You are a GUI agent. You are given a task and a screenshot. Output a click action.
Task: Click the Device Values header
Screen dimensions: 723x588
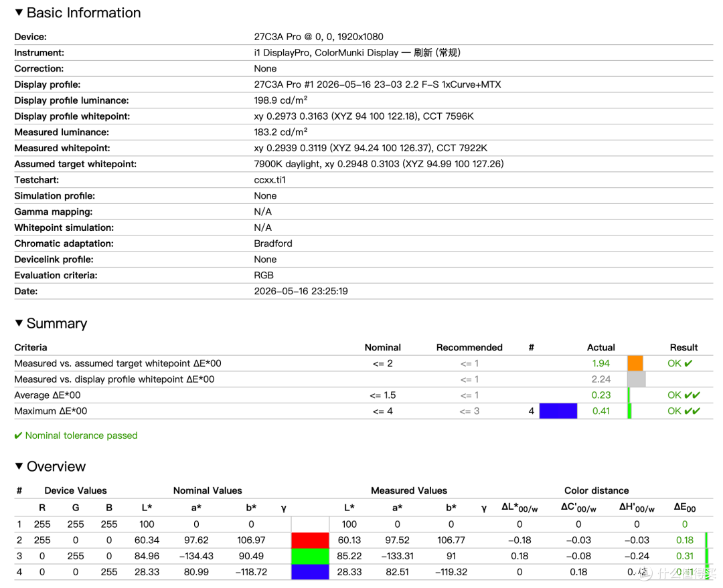pyautogui.click(x=76, y=490)
